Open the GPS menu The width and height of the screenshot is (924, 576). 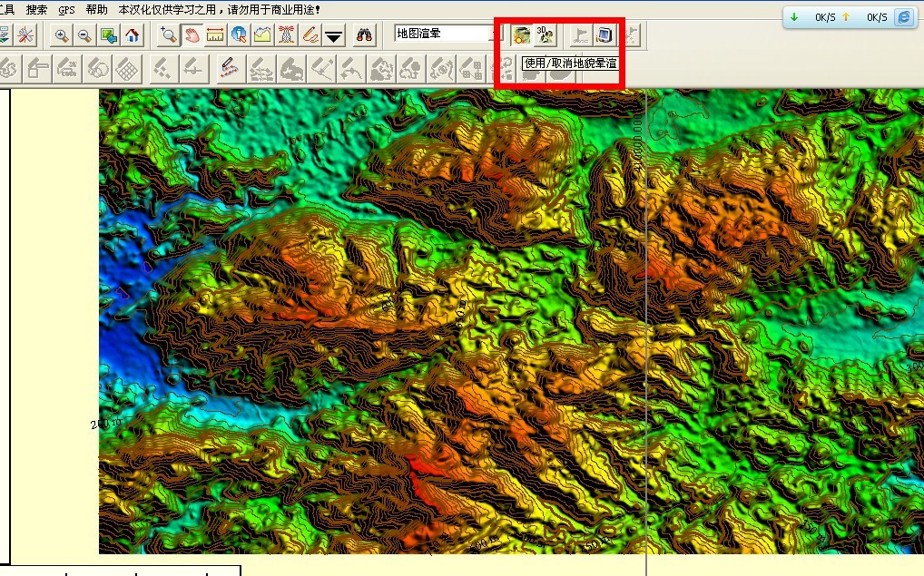point(66,9)
